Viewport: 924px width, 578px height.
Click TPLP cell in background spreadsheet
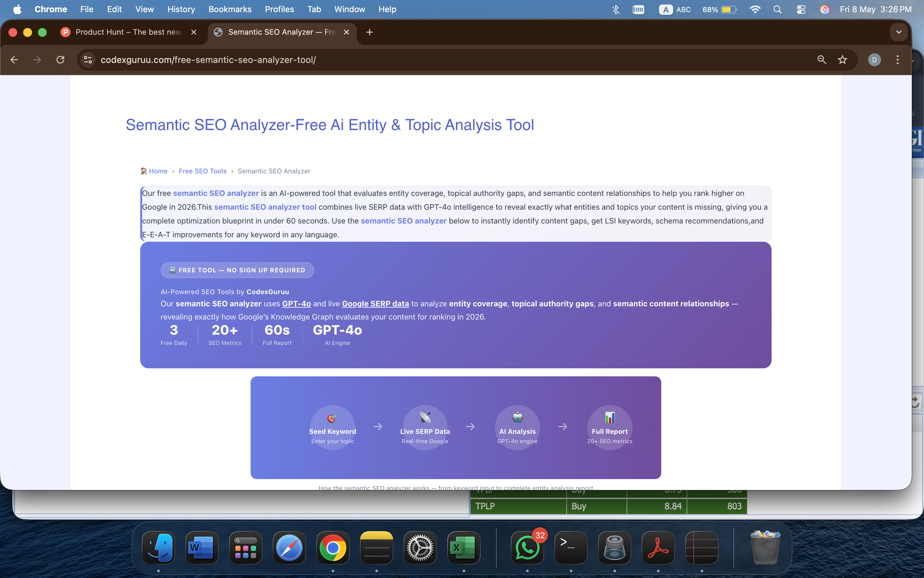coord(518,506)
